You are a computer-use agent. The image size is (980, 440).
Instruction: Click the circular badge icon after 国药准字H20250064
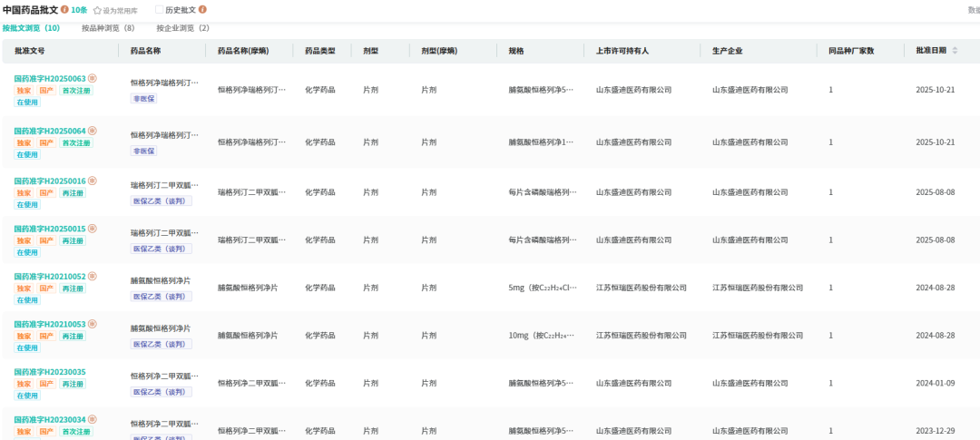click(93, 131)
